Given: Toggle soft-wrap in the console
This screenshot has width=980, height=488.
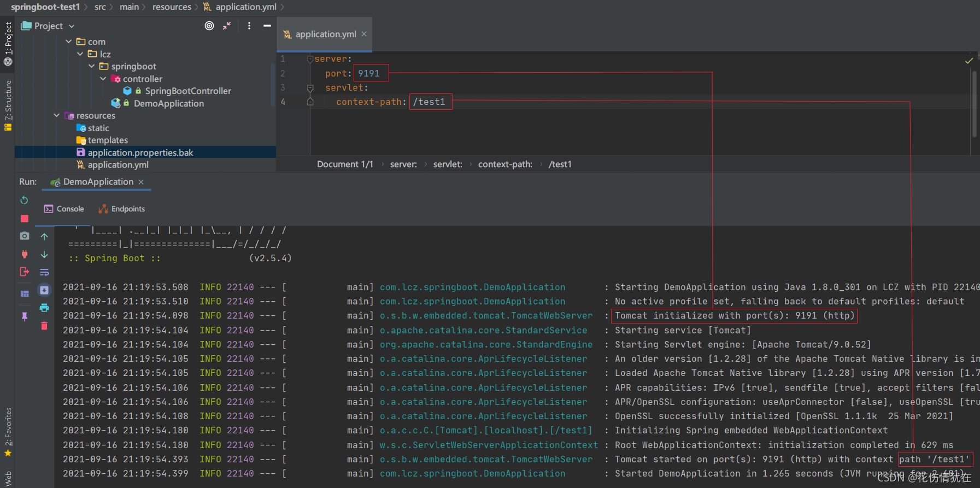Looking at the screenshot, I should [x=44, y=272].
